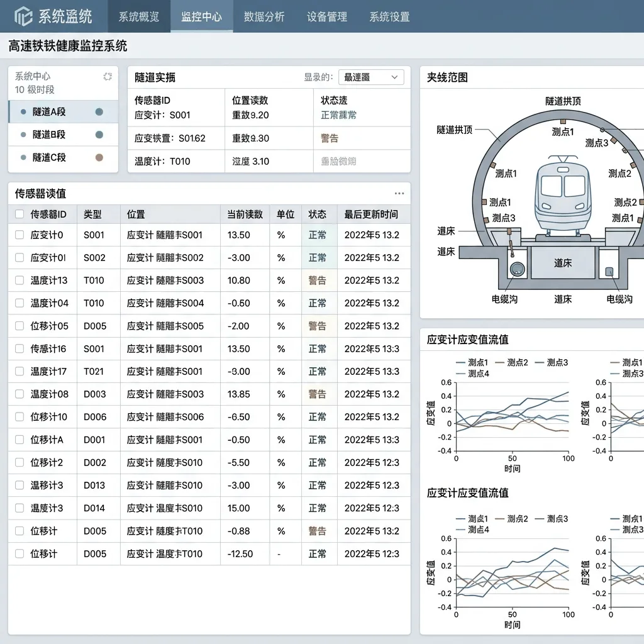Check the row 应变计0I checkbox
The width and height of the screenshot is (644, 644).
pos(19,257)
